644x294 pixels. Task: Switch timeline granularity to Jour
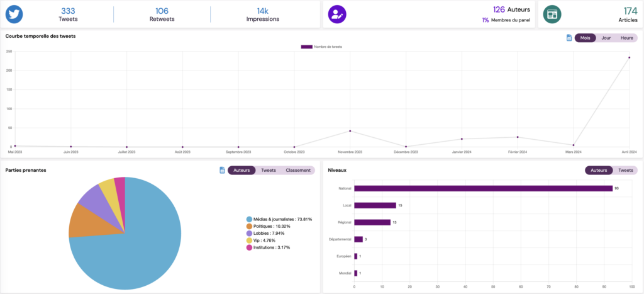(x=606, y=38)
